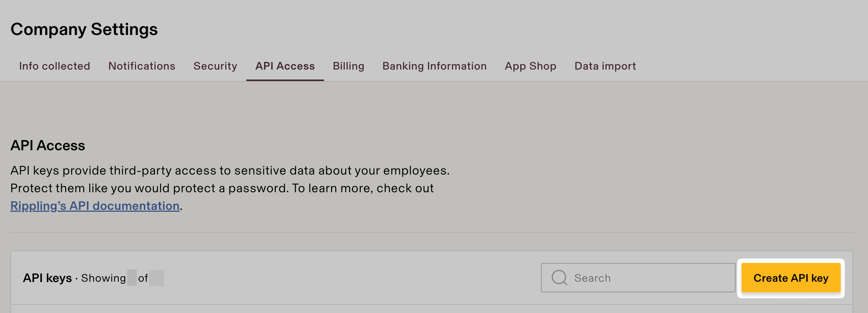Open the Info collected tab

click(55, 66)
